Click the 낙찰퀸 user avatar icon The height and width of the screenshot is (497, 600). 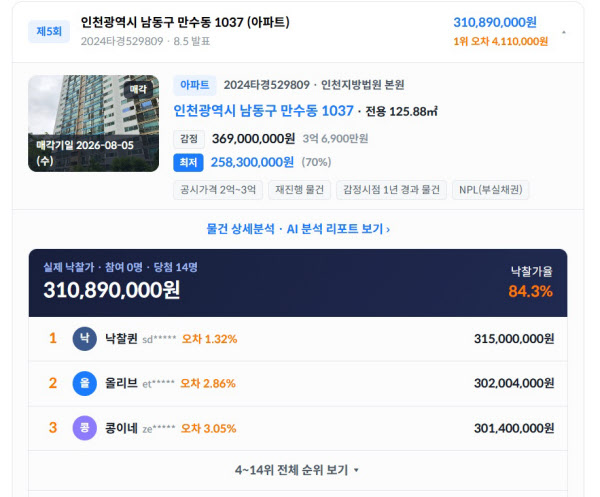click(x=85, y=339)
